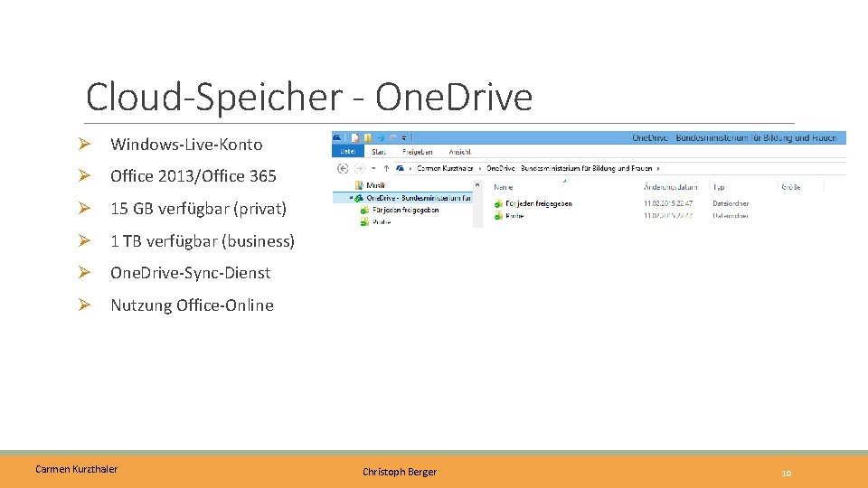Screen dimensions: 868x488
Task: Open the Datei ribbon tab
Action: pos(347,152)
